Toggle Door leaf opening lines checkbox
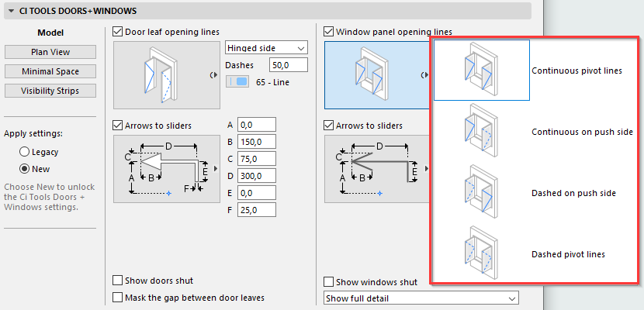Viewport: 644px width, 310px height. [118, 32]
